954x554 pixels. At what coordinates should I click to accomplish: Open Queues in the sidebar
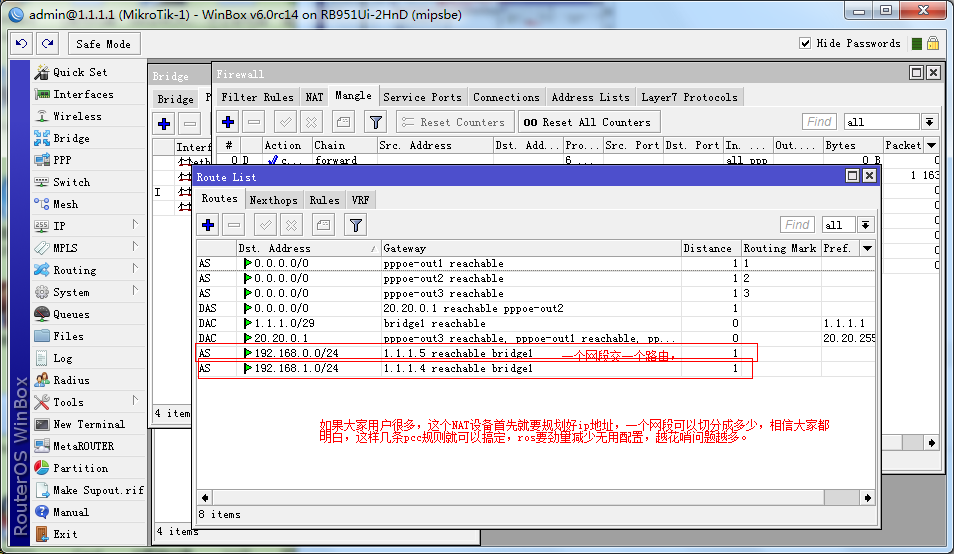pos(71,314)
